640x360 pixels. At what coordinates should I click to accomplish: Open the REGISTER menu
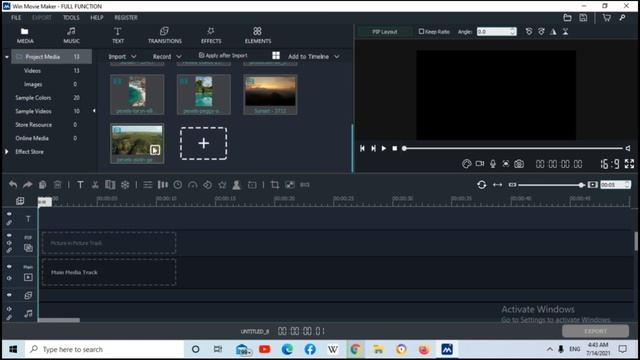126,18
